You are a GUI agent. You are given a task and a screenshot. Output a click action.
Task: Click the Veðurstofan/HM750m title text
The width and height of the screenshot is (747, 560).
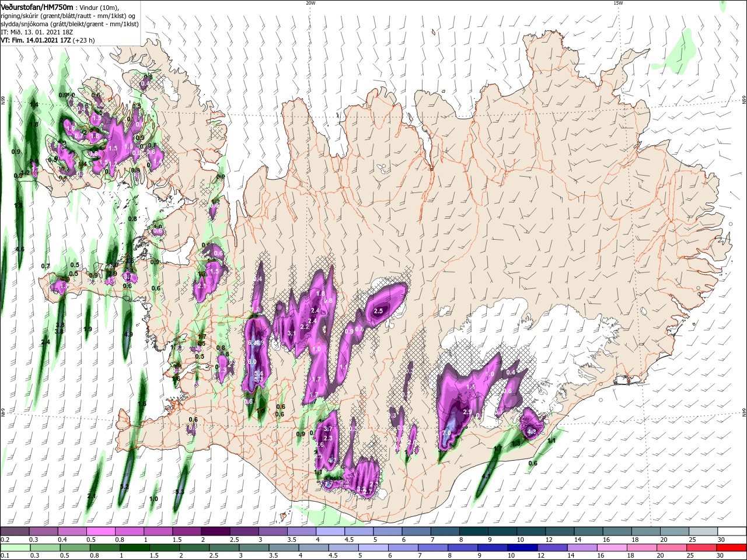tap(37, 7)
